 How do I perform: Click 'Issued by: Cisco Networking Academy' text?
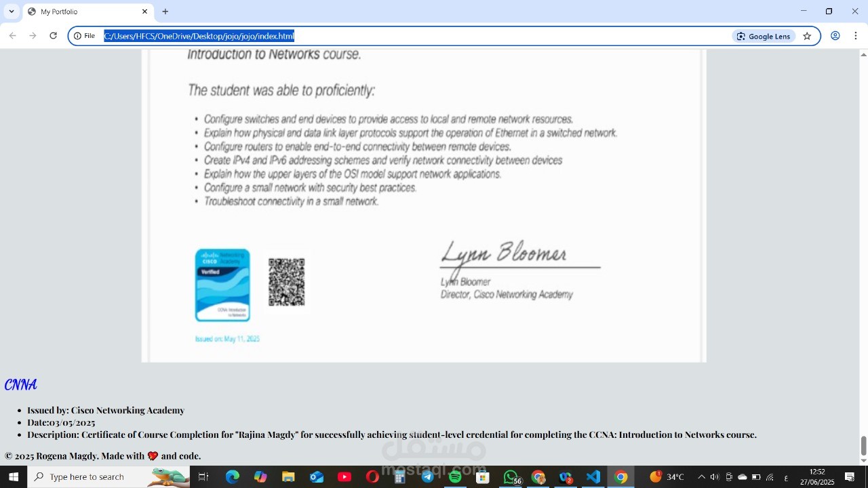106,410
